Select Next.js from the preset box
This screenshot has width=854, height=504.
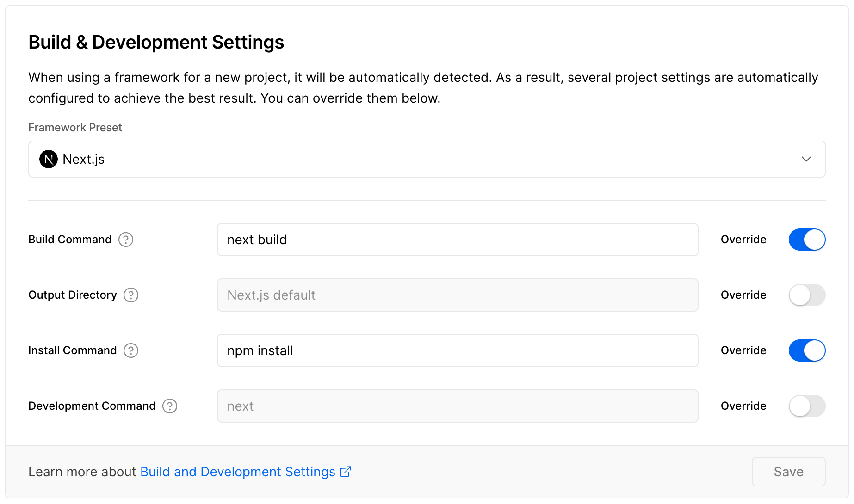pos(84,159)
